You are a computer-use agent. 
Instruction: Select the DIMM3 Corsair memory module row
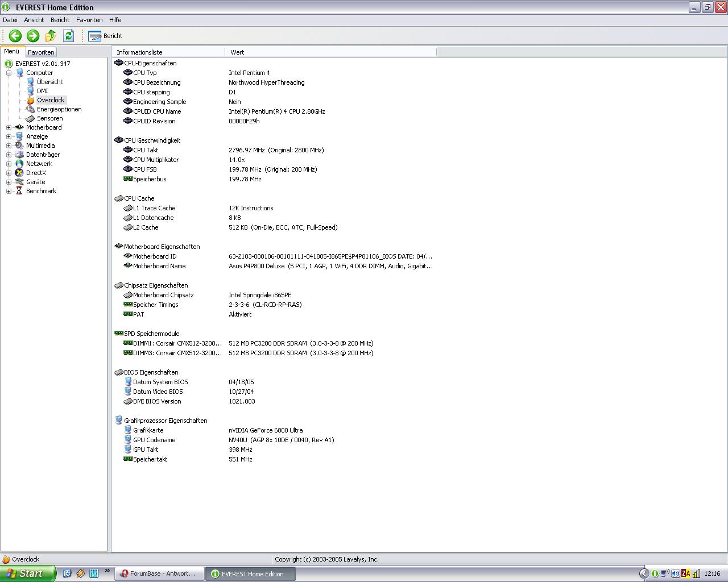tap(274, 353)
